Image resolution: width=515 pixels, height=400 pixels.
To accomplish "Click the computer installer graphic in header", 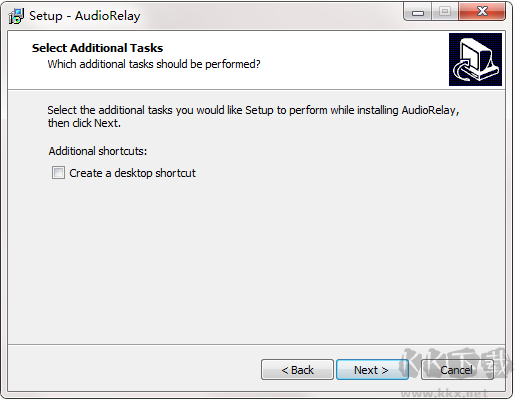I will (x=475, y=59).
